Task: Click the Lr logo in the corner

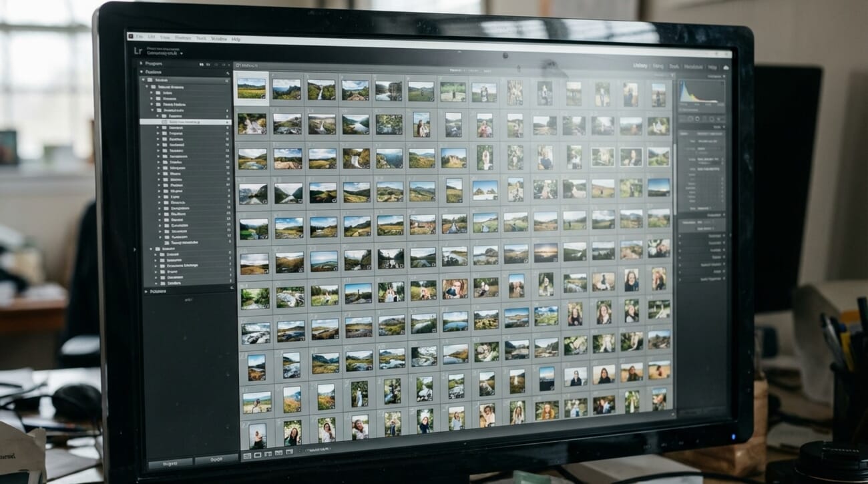Action: [x=139, y=51]
